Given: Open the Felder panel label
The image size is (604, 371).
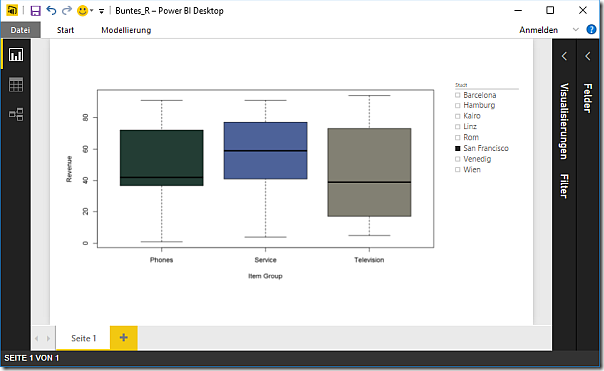Looking at the screenshot, I should [x=587, y=98].
